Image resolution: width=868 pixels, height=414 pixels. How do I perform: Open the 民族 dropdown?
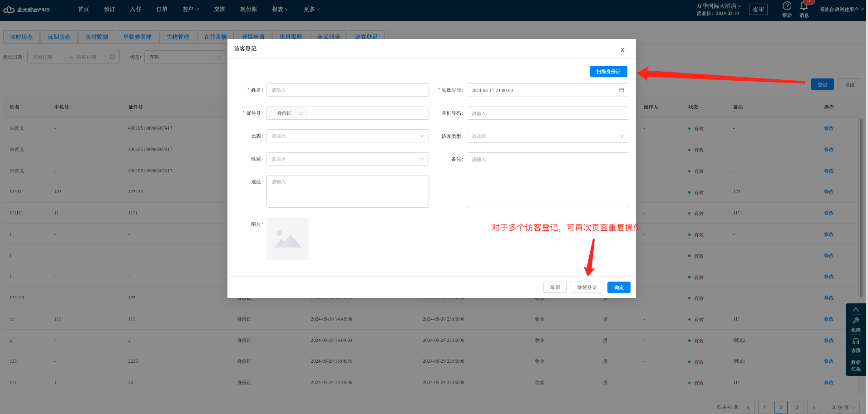point(348,136)
